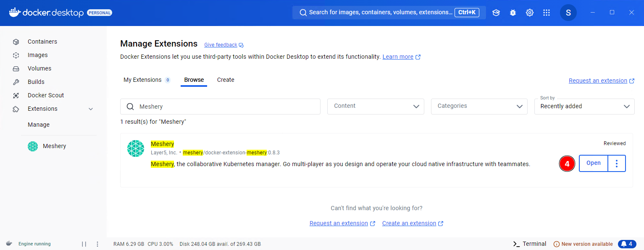Open the Builds section icon
Screen dimensions: 644x250
[x=16, y=82]
